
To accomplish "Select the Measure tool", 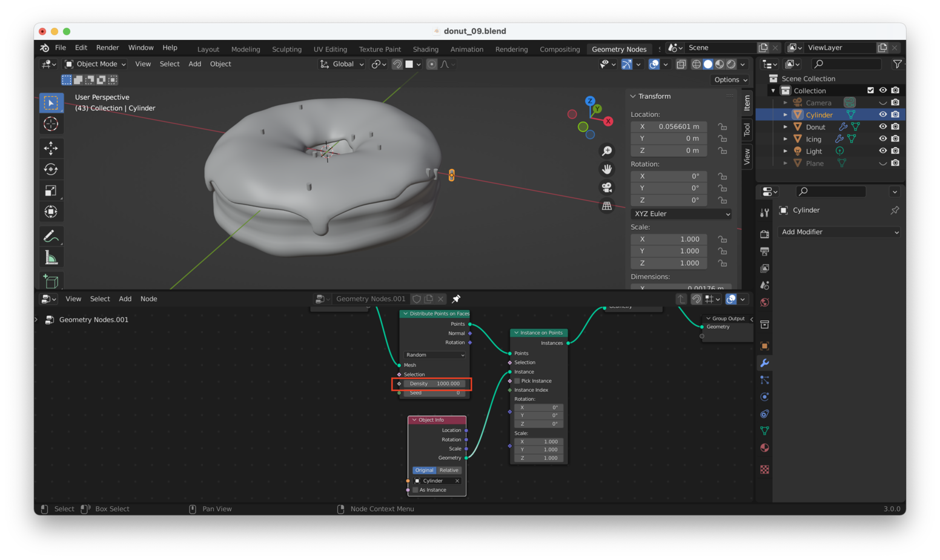I will tap(51, 259).
